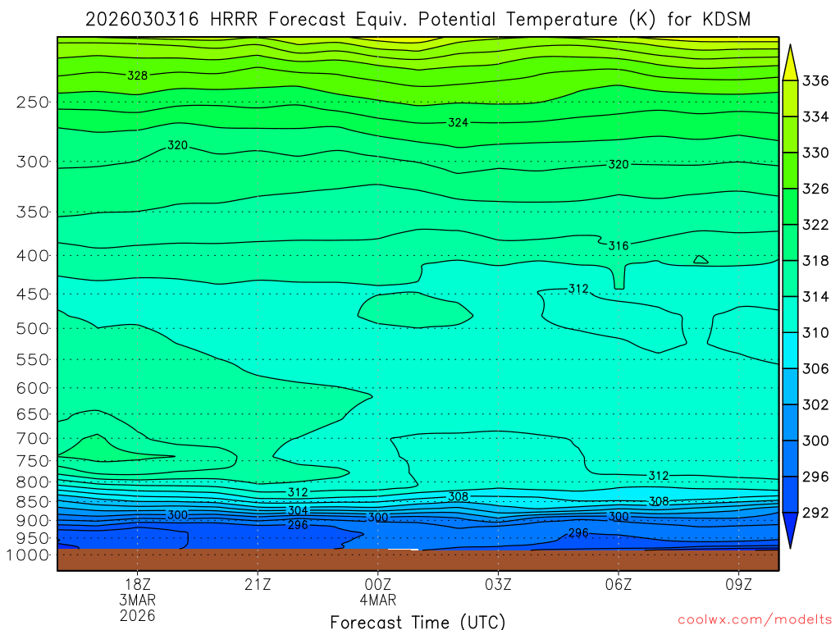Image resolution: width=840 pixels, height=630 pixels.
Task: Select the 650 pressure axis label
Action: pos(33,414)
